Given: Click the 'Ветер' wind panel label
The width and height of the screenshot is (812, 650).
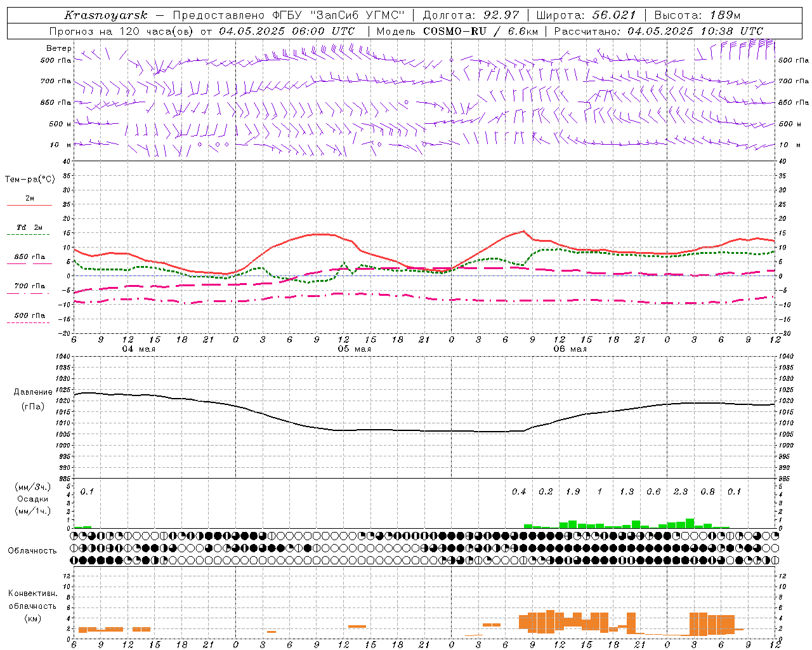Looking at the screenshot, I should tap(59, 48).
